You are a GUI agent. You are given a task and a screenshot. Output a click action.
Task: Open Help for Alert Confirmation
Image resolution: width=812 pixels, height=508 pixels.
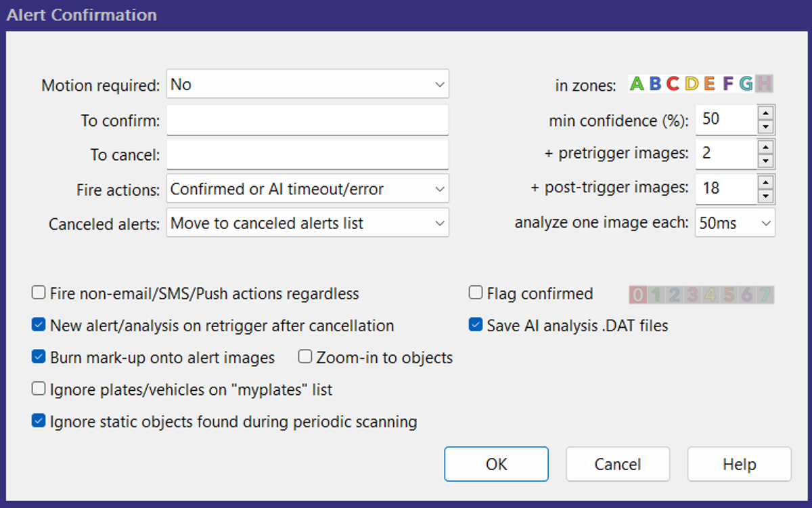[x=739, y=464]
